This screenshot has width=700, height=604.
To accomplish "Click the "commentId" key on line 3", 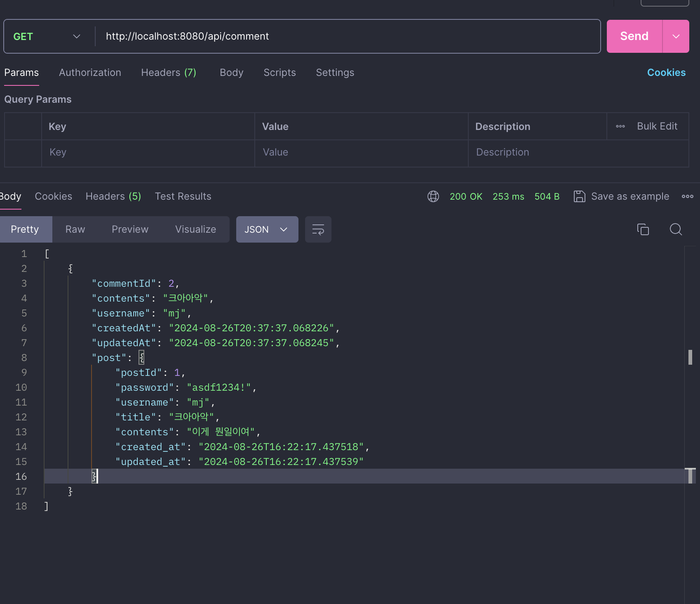I will coord(124,284).
